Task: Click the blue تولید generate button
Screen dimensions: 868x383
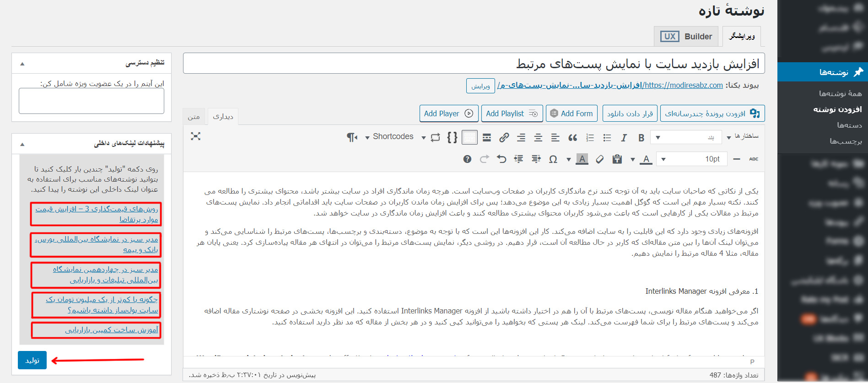Action: [32, 360]
